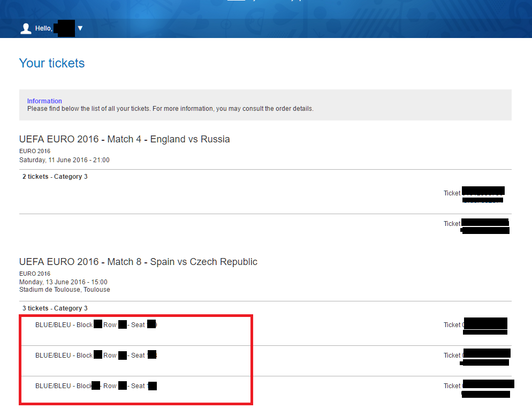Viewport: 532px width, 416px height.
Task: Click the Ticket link beside the first BLUE/BLEU row
Action: coord(475,325)
